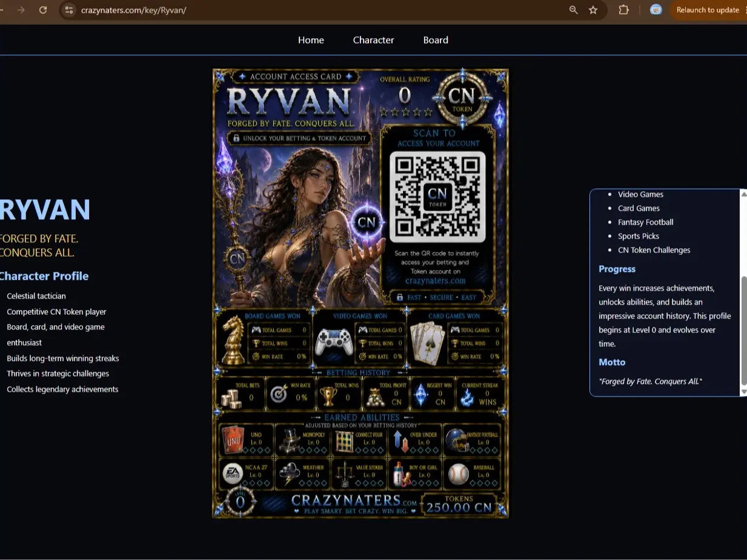Click the Video Games list item

tap(640, 194)
